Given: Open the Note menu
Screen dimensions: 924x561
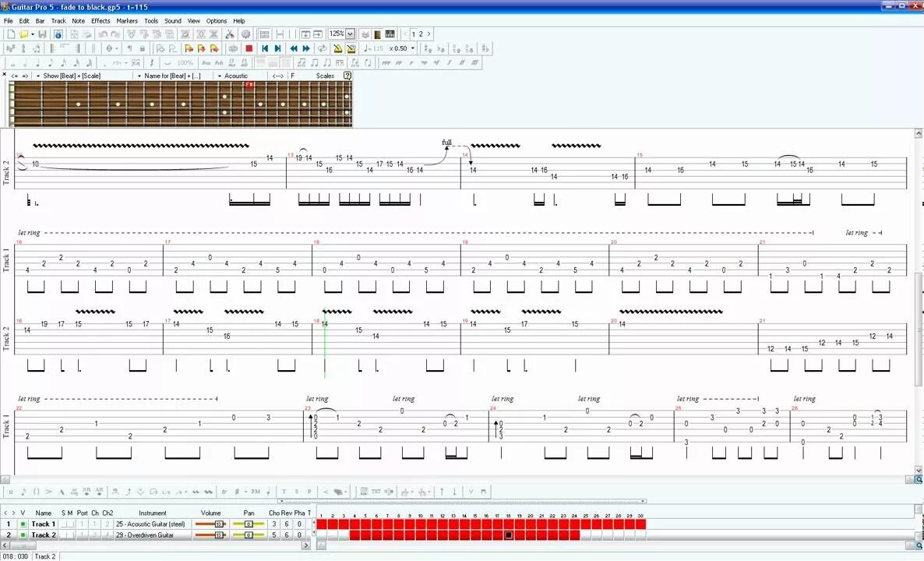Looking at the screenshot, I should [79, 20].
